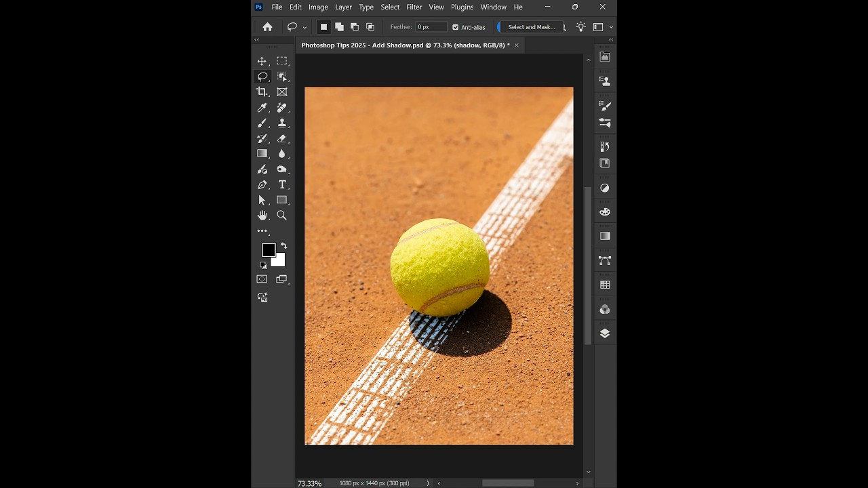Image resolution: width=868 pixels, height=488 pixels.
Task: Open the Gradients panel icon
Action: pyautogui.click(x=605, y=236)
